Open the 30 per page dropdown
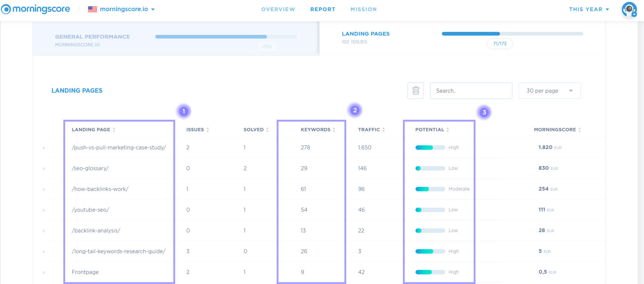Viewport: 644px width, 284px height. [x=550, y=90]
